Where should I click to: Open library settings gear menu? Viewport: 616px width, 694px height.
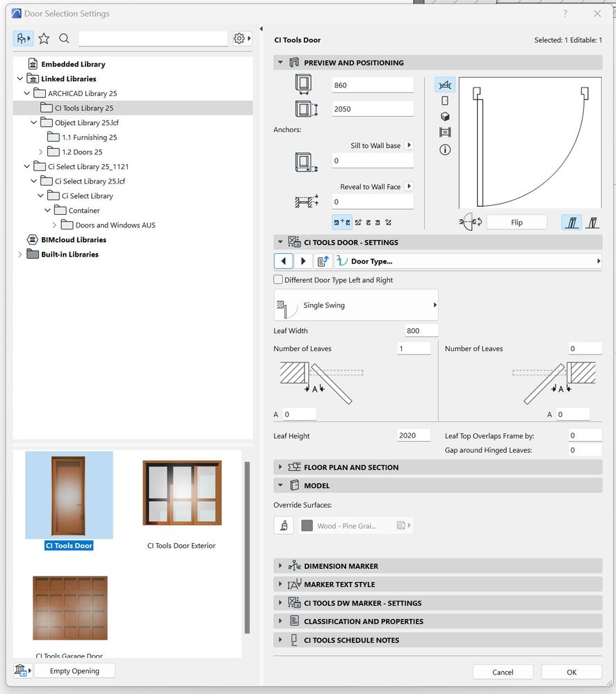(x=242, y=38)
